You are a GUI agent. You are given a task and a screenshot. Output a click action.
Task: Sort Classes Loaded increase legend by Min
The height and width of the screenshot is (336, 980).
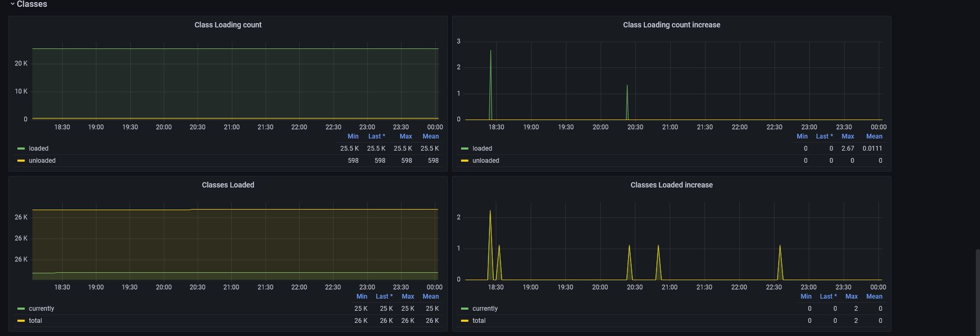[x=806, y=297]
